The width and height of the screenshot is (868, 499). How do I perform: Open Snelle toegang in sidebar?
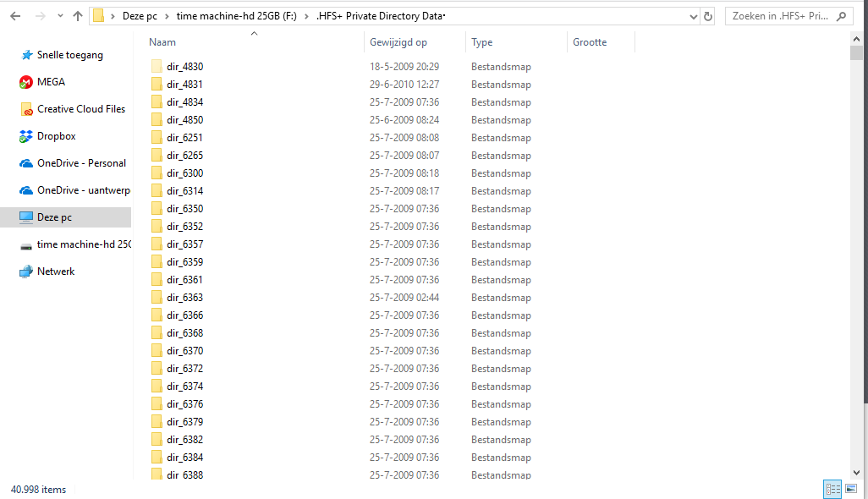[69, 55]
